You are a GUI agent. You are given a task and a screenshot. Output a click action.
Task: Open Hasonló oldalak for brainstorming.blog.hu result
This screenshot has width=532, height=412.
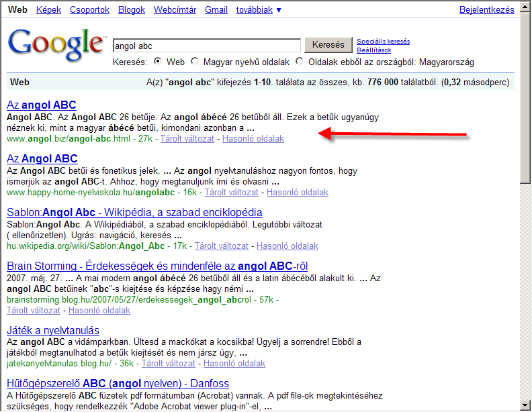(99, 311)
